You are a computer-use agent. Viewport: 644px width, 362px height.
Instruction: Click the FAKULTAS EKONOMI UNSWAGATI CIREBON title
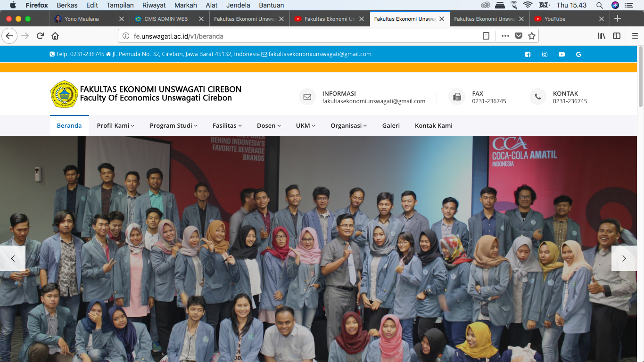click(161, 89)
